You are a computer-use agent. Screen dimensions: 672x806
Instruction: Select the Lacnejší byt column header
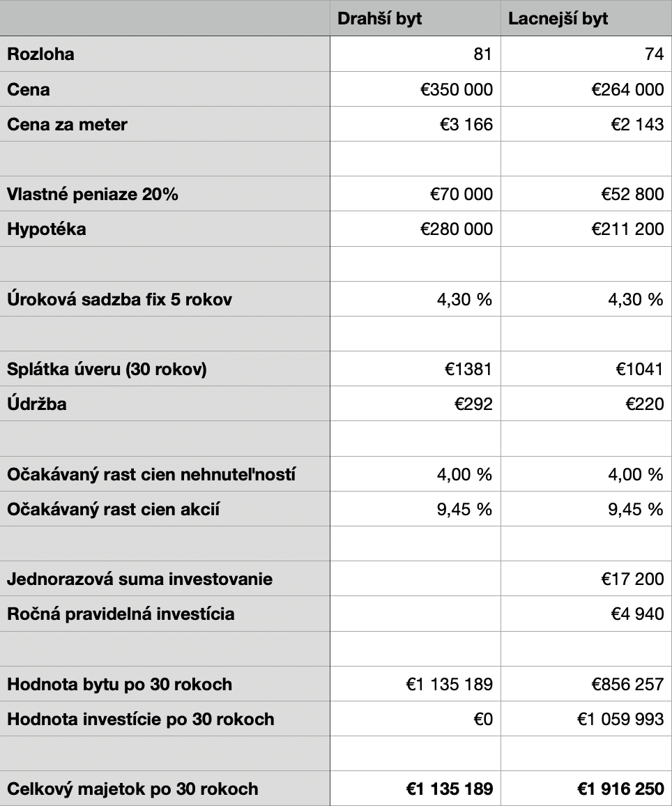(586, 19)
